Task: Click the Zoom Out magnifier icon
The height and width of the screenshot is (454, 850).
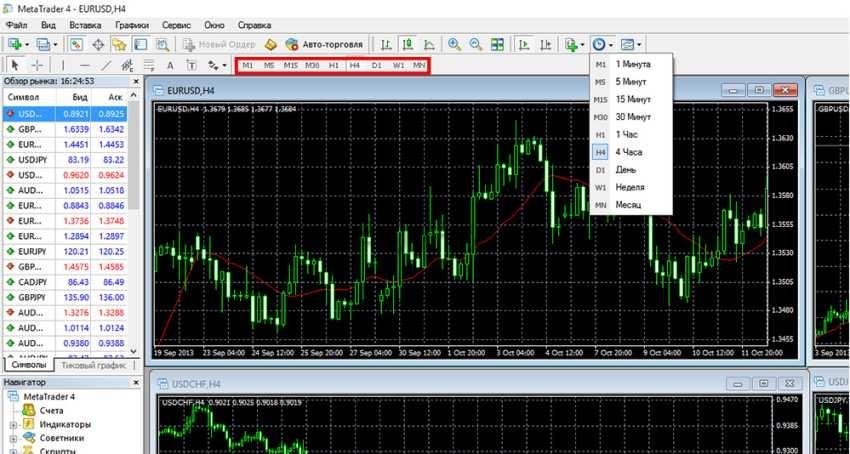Action: (x=476, y=44)
